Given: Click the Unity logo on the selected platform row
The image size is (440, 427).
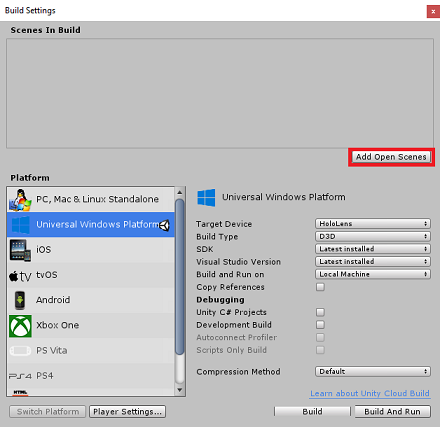Looking at the screenshot, I should click(x=165, y=226).
